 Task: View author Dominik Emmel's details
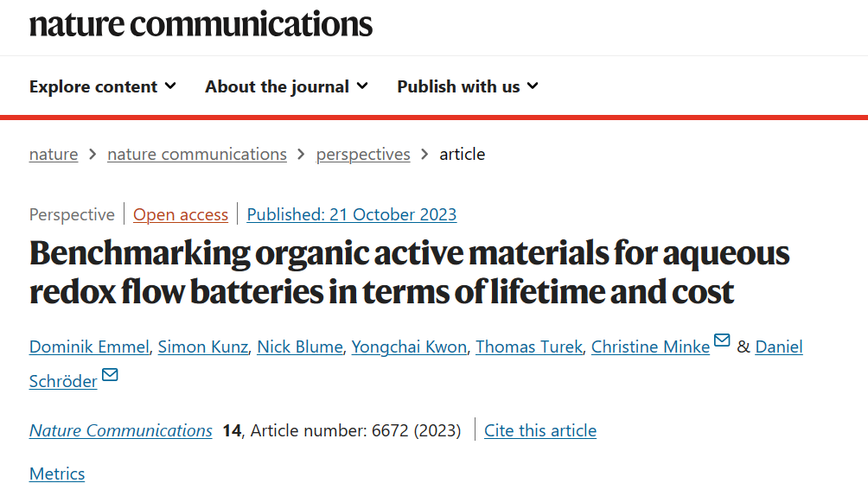click(x=89, y=347)
